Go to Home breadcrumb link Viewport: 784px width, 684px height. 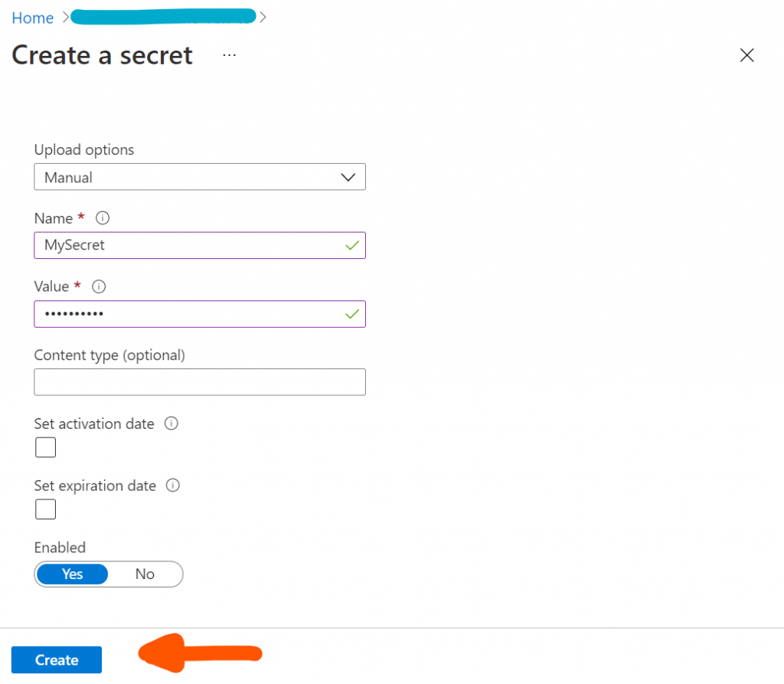tap(32, 18)
